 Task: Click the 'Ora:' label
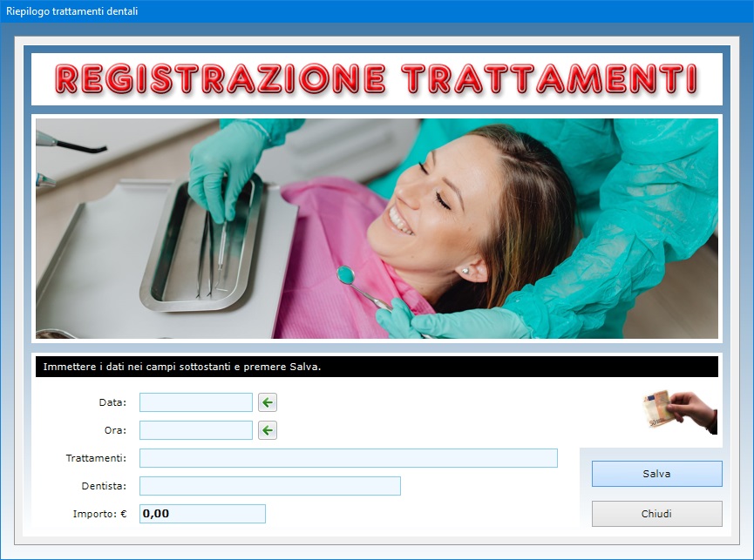point(115,430)
